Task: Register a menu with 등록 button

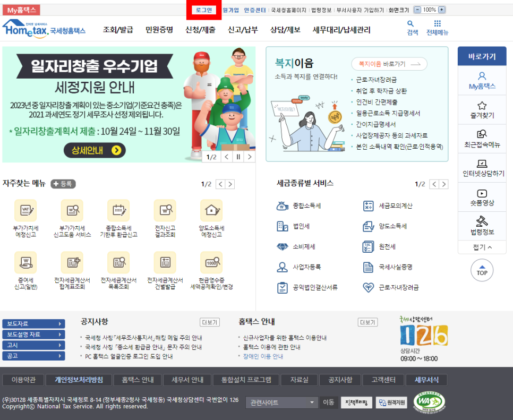Action: click(63, 184)
